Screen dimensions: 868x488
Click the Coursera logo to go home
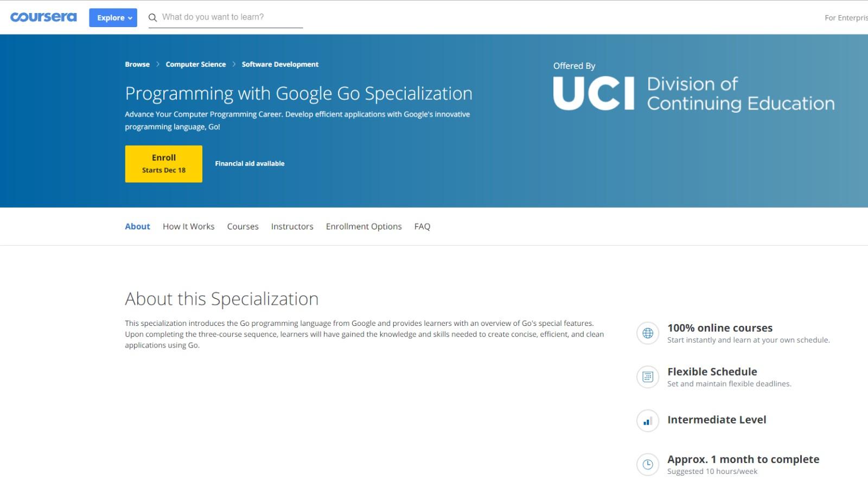pyautogui.click(x=43, y=17)
